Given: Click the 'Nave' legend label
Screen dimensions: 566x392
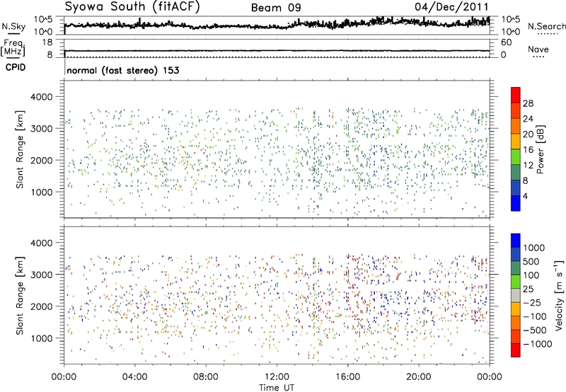Looking at the screenshot, I should tap(538, 49).
